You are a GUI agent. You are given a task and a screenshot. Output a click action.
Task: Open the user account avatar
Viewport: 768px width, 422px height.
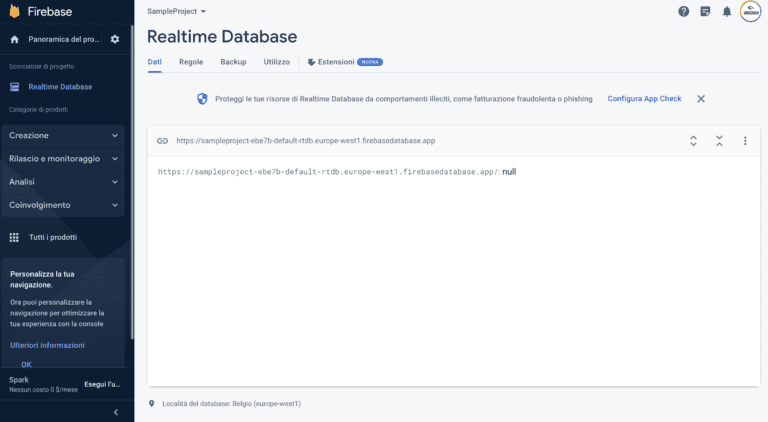tap(750, 11)
